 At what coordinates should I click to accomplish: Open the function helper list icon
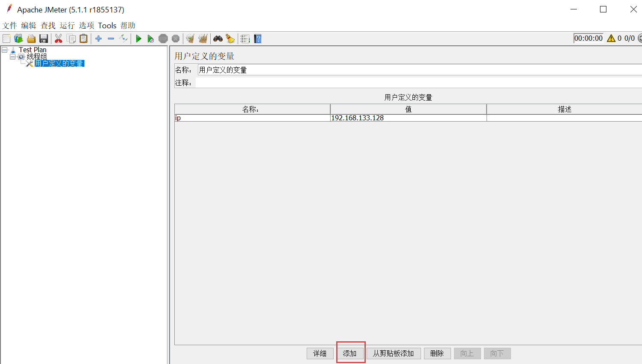(245, 39)
